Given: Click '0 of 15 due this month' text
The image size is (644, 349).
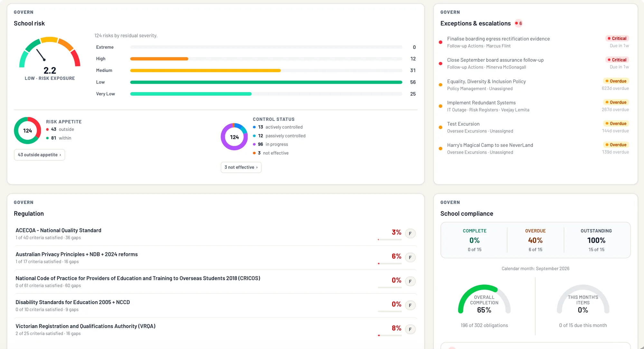Looking at the screenshot, I should point(583,325).
